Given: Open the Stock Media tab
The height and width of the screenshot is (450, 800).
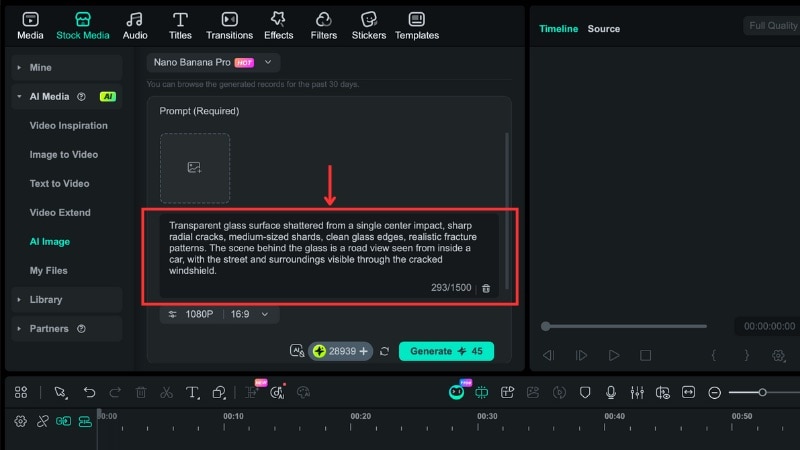Looking at the screenshot, I should click(x=83, y=26).
